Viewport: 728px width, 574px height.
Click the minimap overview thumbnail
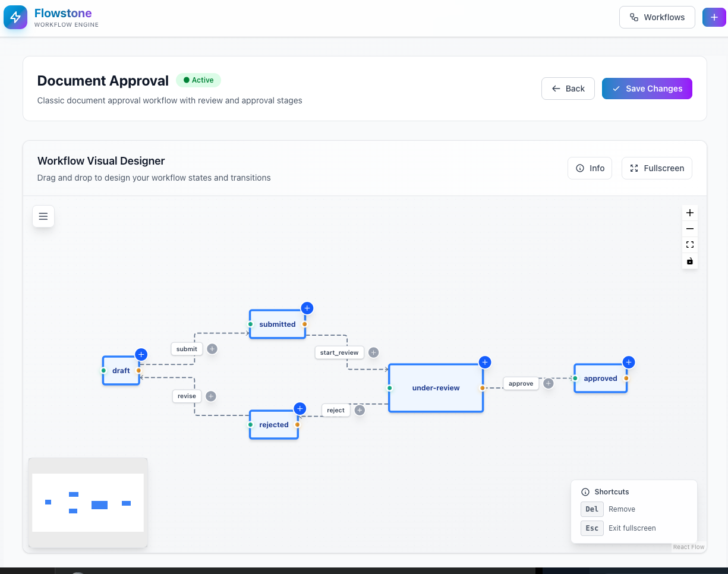click(88, 503)
